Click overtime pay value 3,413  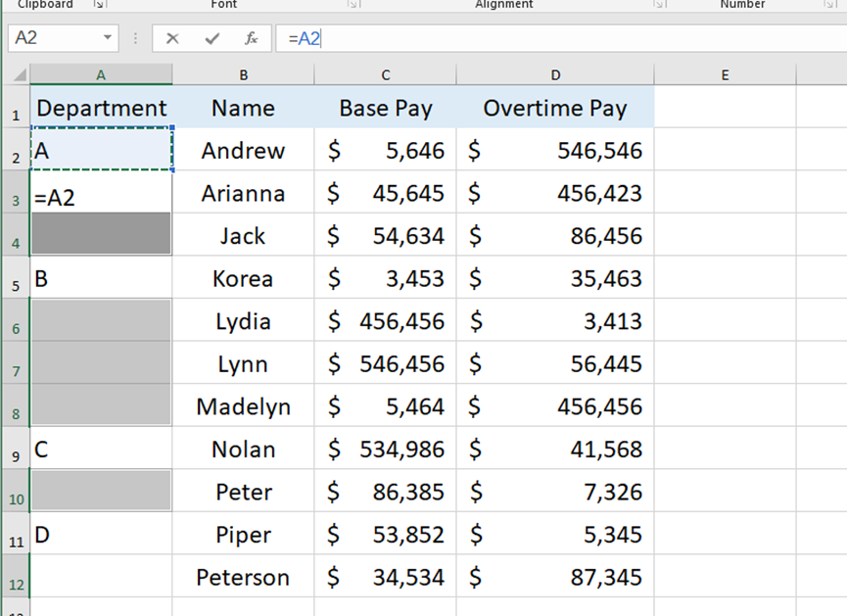(613, 321)
